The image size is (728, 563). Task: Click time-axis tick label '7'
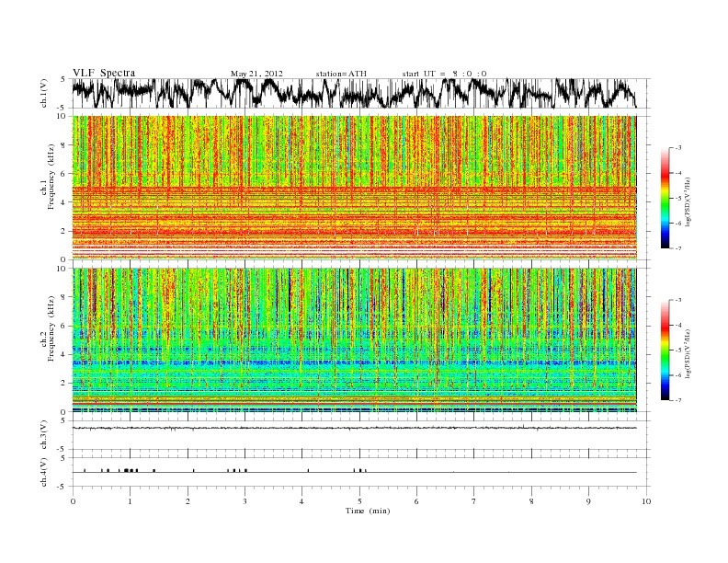point(474,501)
